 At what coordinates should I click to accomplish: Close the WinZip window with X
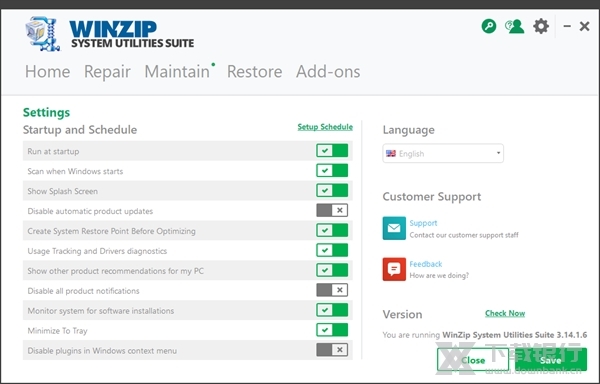click(584, 26)
